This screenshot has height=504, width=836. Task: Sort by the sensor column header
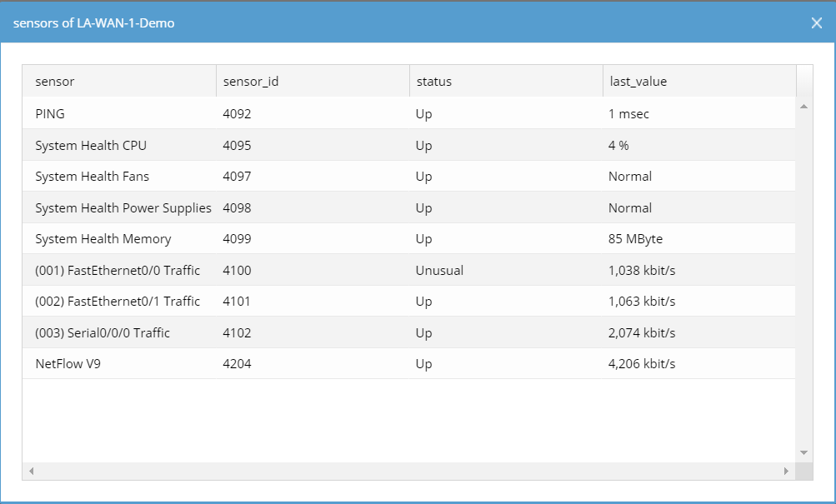click(x=55, y=82)
